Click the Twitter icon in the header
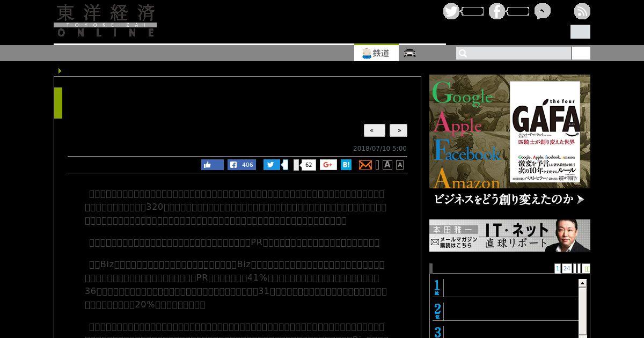644x338 pixels. point(451,11)
